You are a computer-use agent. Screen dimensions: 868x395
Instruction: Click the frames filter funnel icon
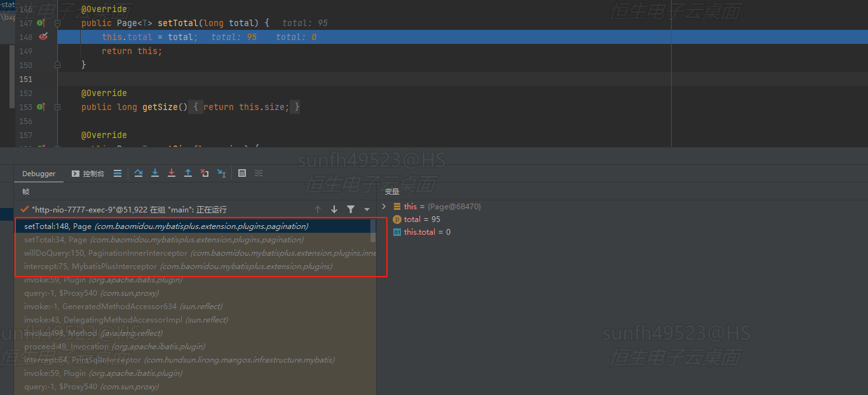pyautogui.click(x=351, y=209)
